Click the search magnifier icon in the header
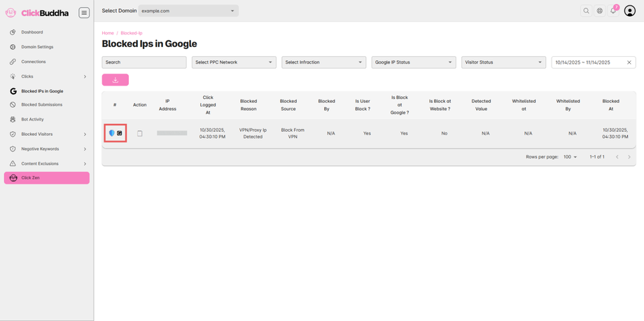Viewport: 644px width, 321px height. (x=587, y=11)
